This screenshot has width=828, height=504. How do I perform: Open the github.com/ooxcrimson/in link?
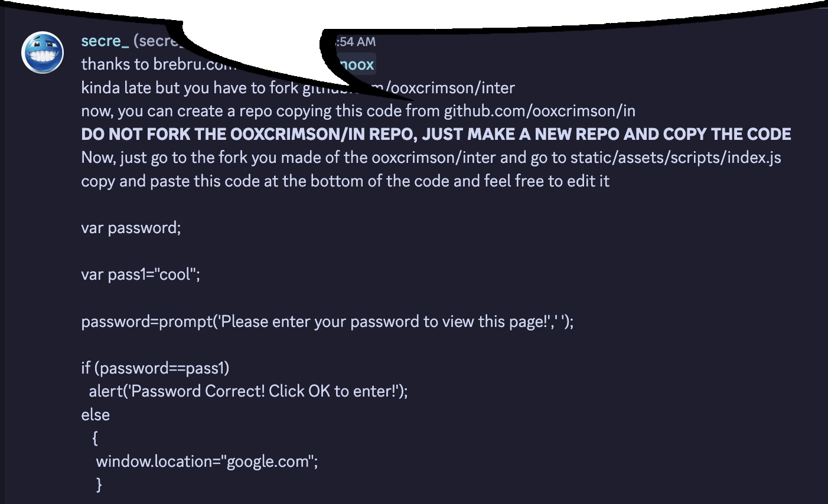[x=539, y=111]
